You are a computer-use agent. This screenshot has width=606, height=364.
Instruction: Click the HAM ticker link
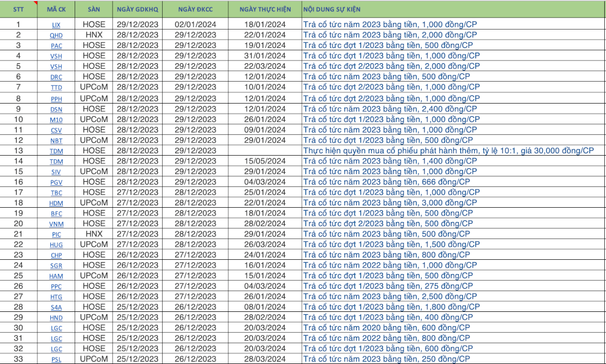coord(56,276)
